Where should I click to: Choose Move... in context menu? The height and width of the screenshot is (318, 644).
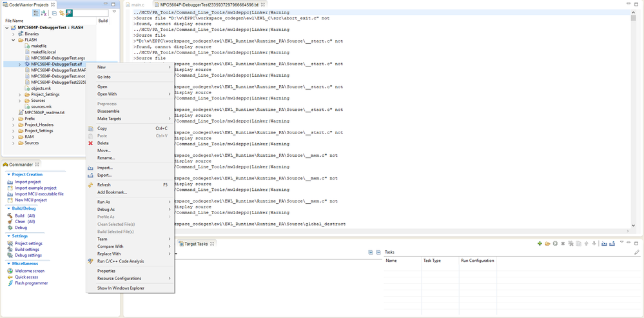point(130,150)
